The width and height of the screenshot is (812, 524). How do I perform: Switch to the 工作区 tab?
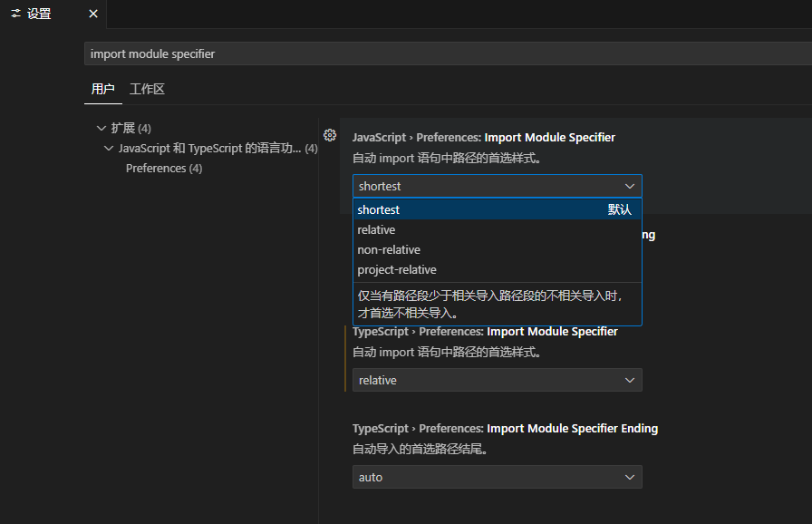tap(147, 89)
